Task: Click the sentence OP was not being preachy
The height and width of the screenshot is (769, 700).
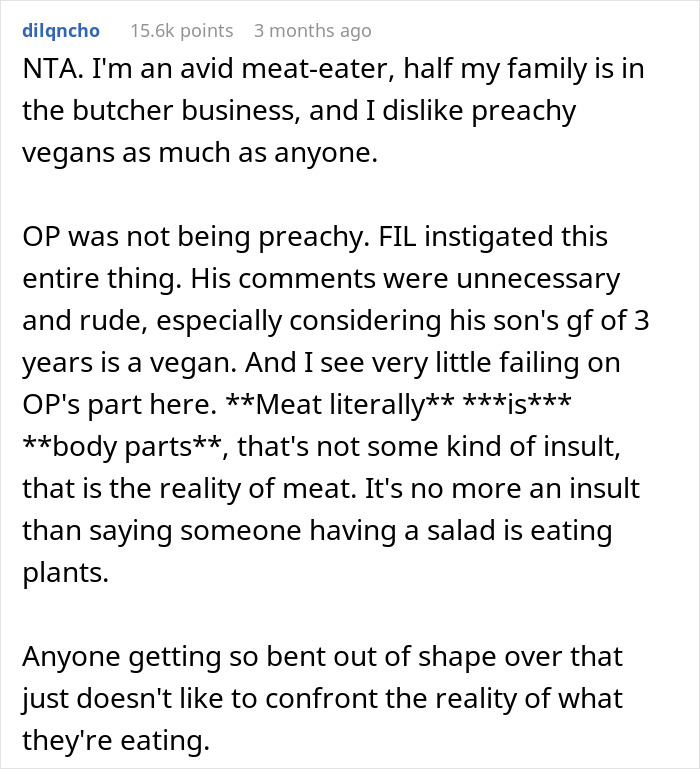Action: [185, 240]
